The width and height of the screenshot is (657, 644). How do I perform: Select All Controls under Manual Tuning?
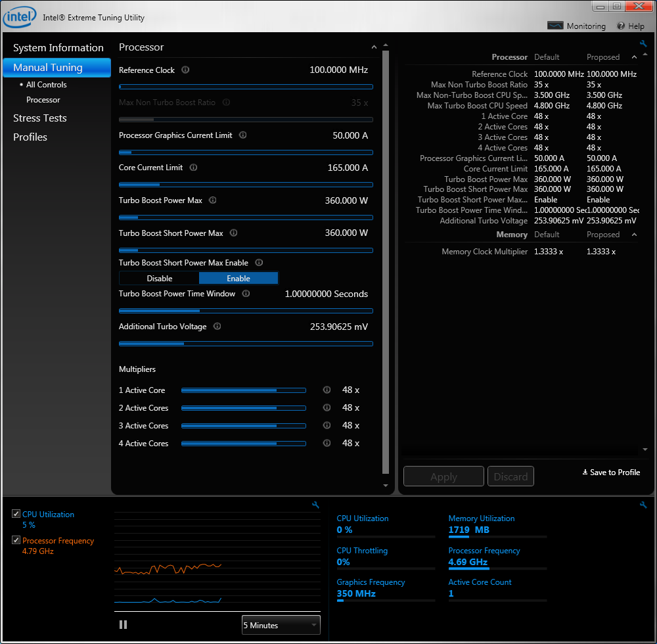[47, 85]
